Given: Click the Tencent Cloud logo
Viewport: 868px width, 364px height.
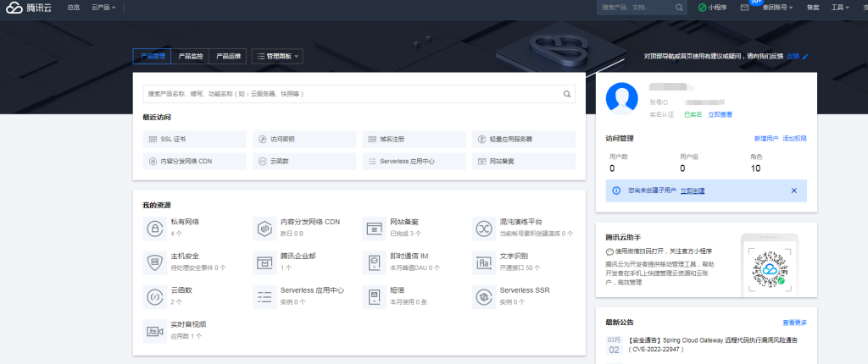Looking at the screenshot, I should pos(29,8).
